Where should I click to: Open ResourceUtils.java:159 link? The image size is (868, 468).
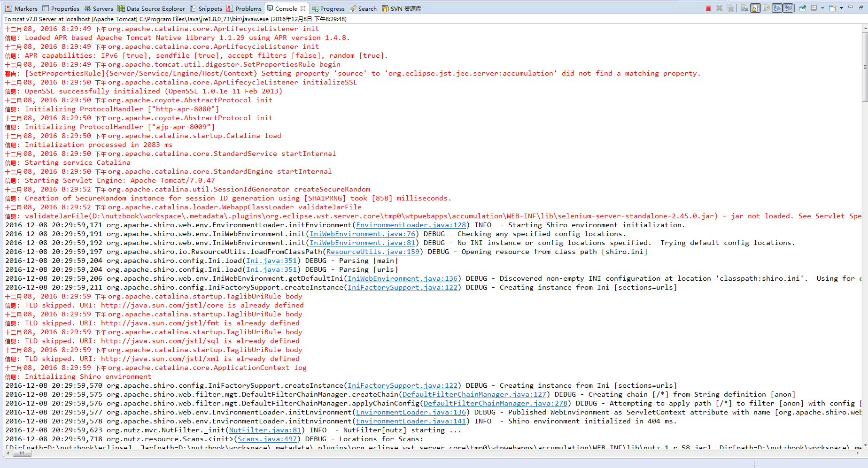tap(373, 252)
